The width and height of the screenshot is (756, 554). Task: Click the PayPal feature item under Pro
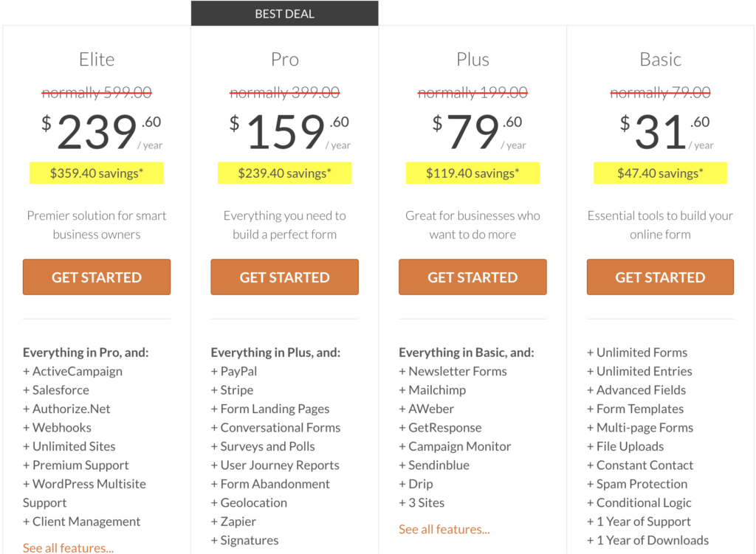pos(233,371)
